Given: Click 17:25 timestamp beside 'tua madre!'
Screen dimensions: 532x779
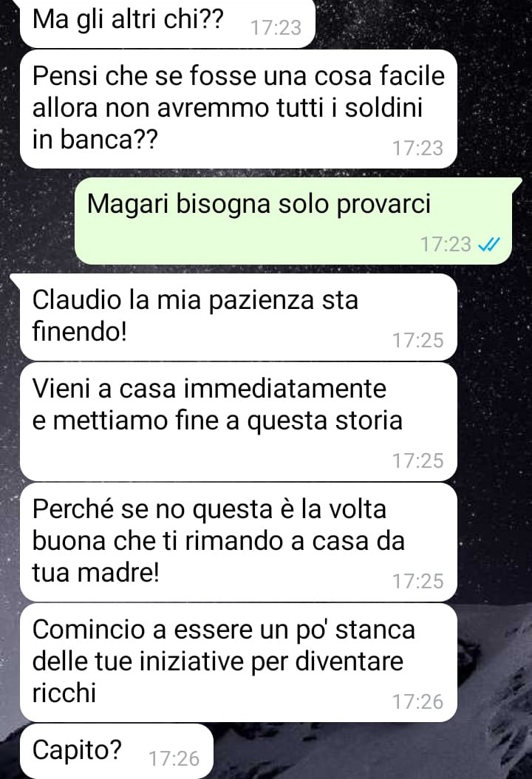Looking at the screenshot, I should coord(417,581).
